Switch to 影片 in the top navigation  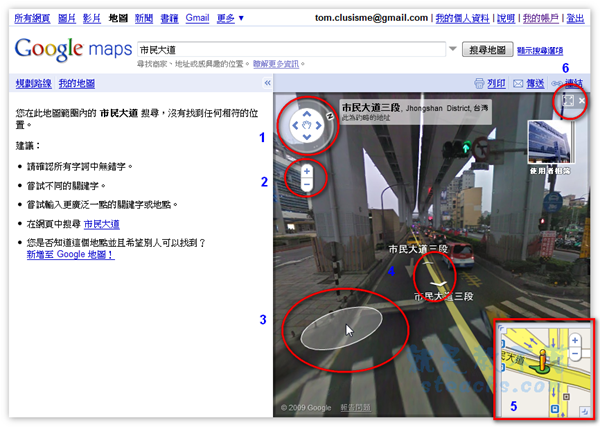point(92,18)
